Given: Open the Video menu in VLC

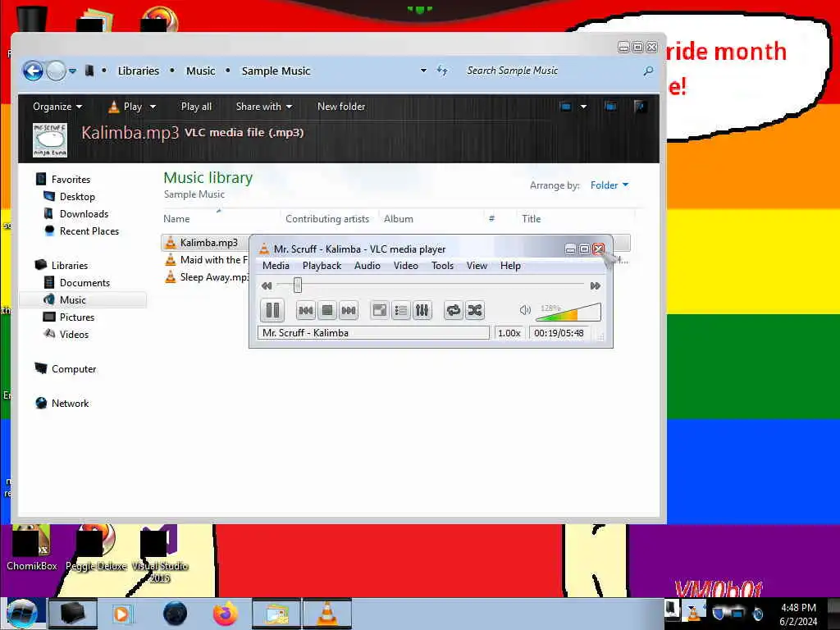Looking at the screenshot, I should pyautogui.click(x=406, y=266).
